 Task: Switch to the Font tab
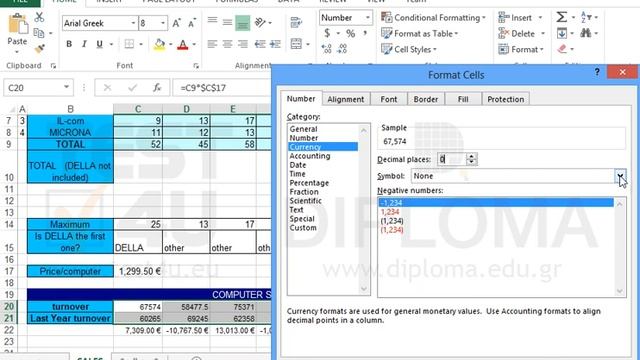(x=389, y=99)
